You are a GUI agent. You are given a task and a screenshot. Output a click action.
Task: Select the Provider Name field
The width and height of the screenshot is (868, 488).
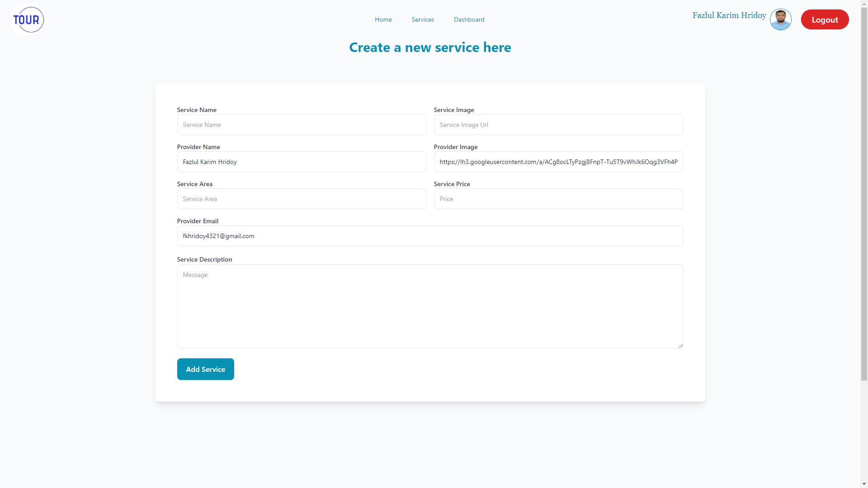tap(302, 161)
